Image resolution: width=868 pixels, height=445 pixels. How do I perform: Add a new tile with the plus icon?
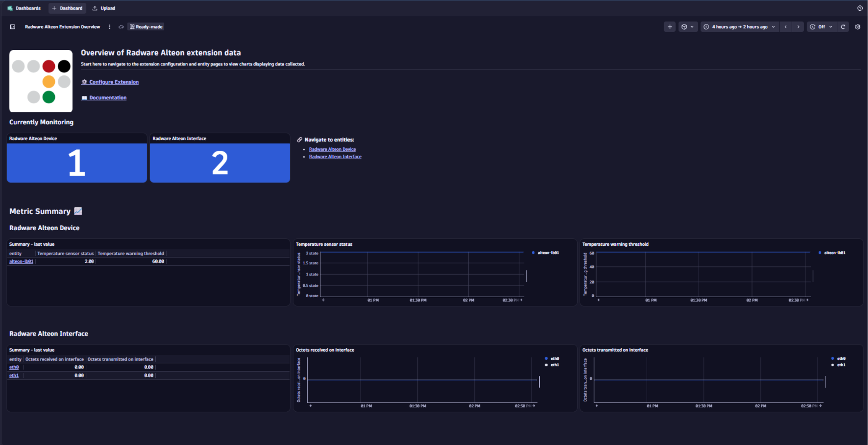(x=669, y=26)
